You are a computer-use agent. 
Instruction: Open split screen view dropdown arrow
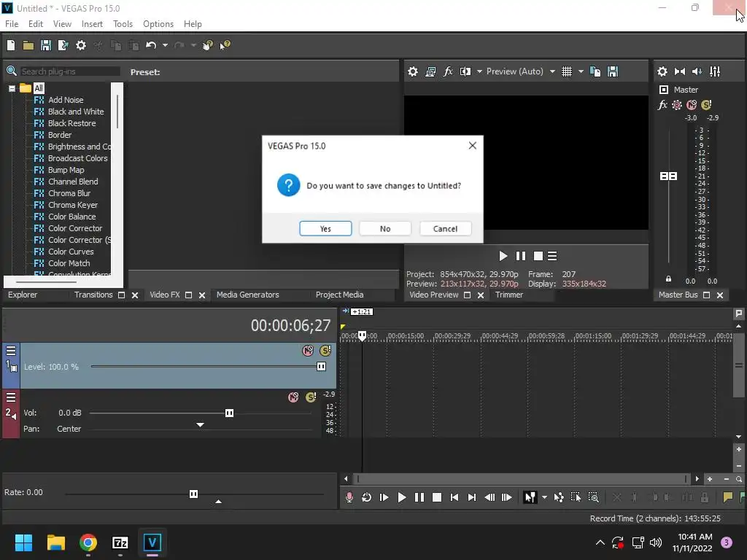pos(479,71)
